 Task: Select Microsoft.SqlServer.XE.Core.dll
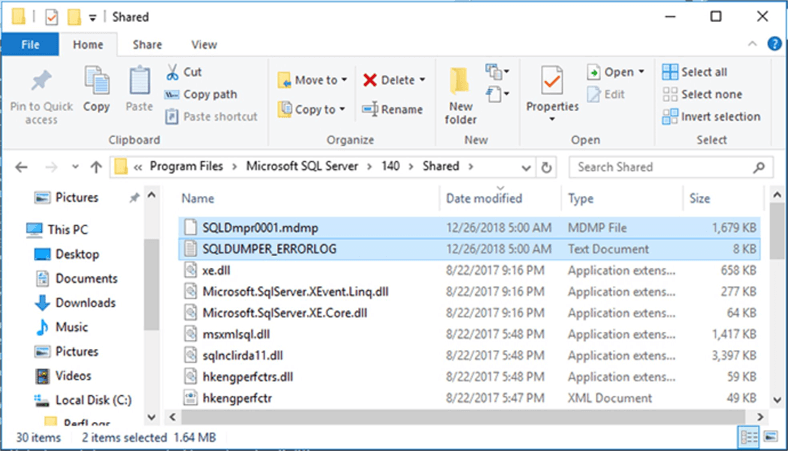click(x=469, y=313)
